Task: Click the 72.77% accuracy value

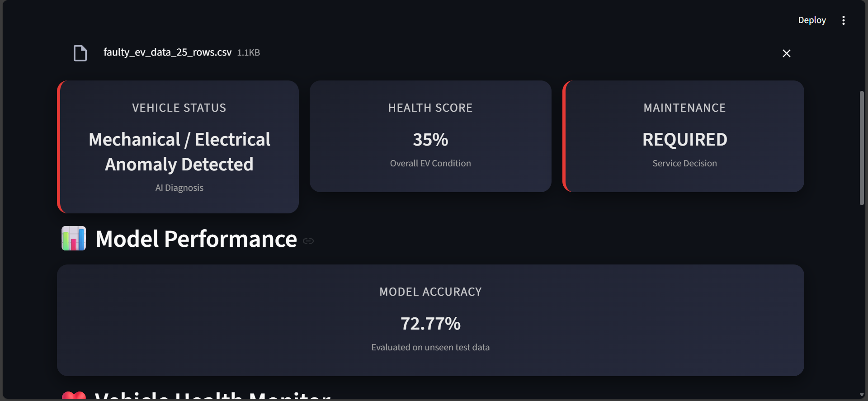Action: 430,324
